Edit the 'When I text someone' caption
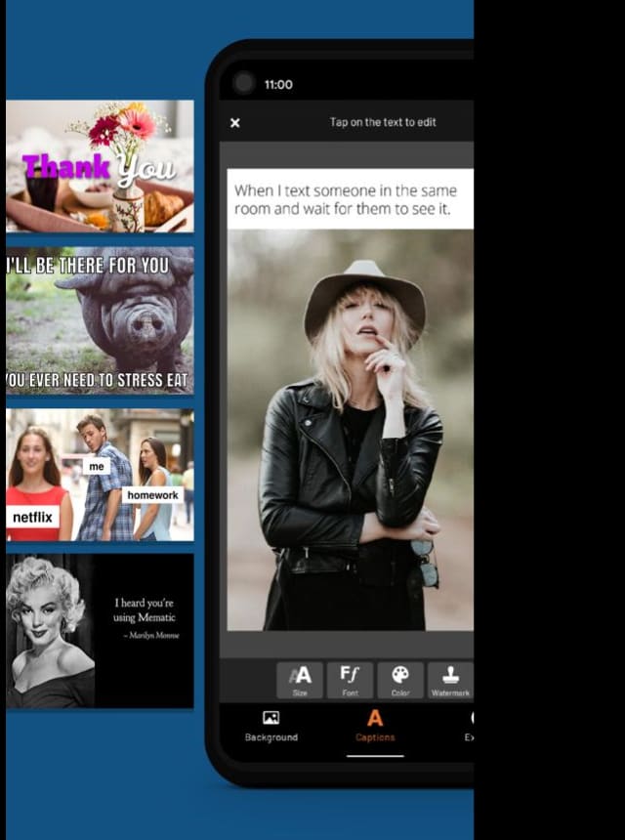The image size is (625, 840). click(350, 199)
